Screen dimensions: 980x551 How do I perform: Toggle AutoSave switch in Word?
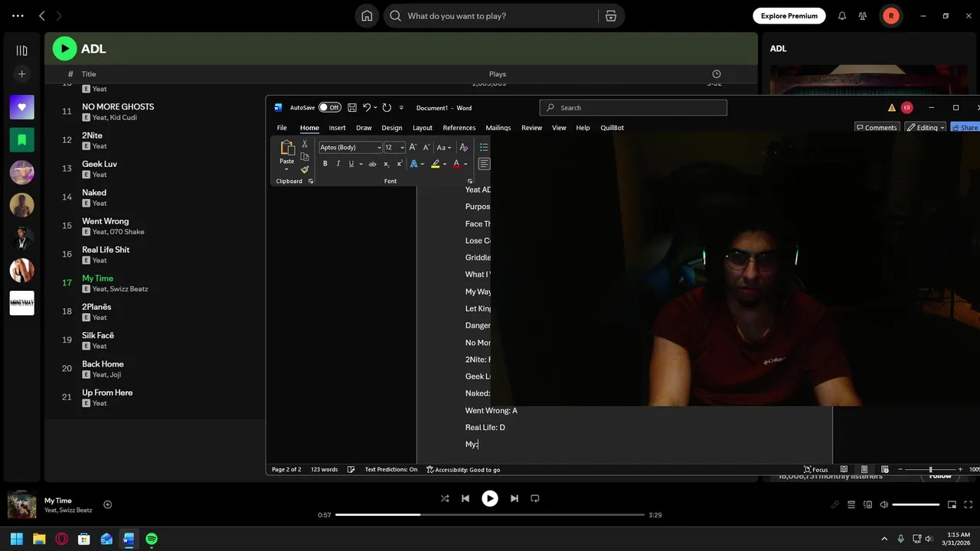330,108
